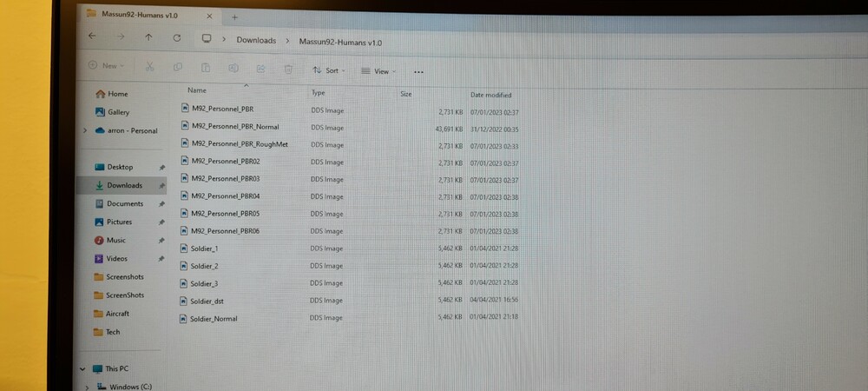Click the pin icon beside Videos
Image resolution: width=868 pixels, height=391 pixels.
coord(161,259)
